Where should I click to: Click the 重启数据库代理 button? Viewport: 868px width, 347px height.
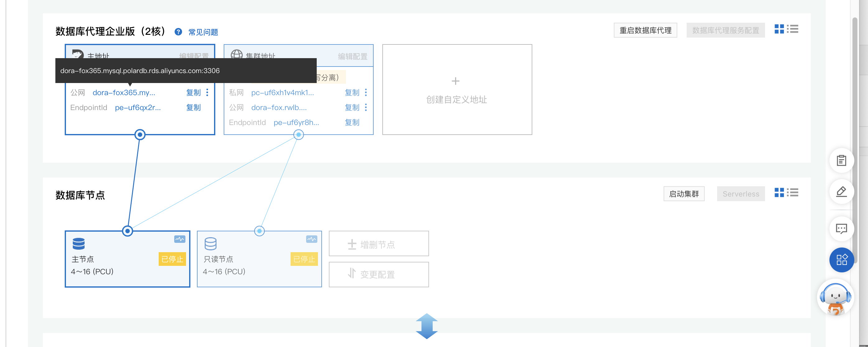[645, 30]
